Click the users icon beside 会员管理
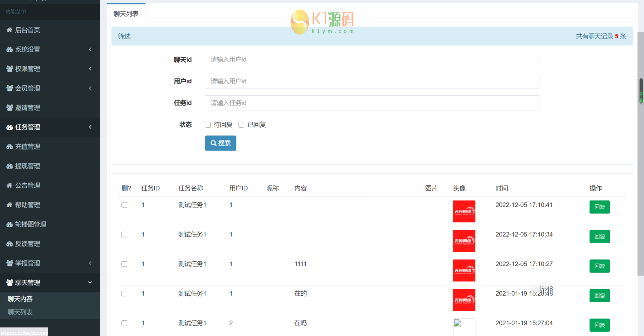The width and height of the screenshot is (644, 336). pyautogui.click(x=9, y=88)
